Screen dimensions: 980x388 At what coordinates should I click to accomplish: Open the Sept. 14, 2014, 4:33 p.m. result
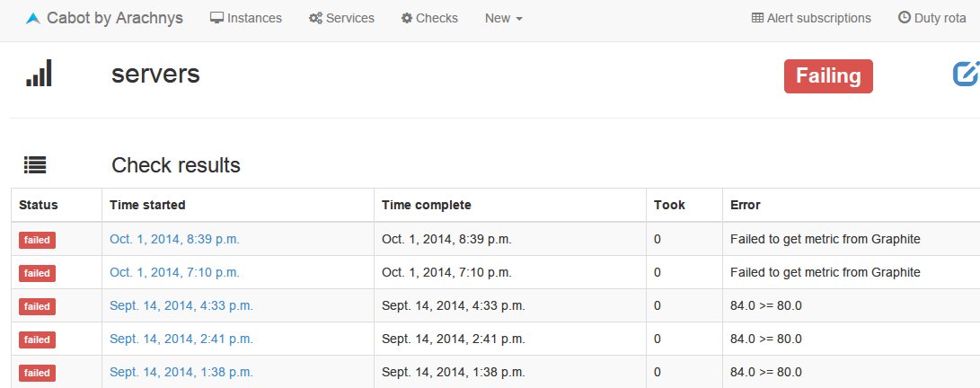(x=181, y=305)
